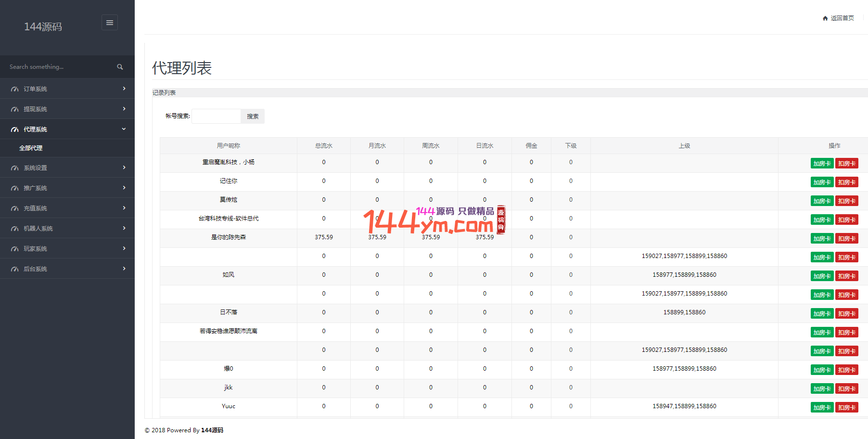Click the gauge icon next to 提现系统
The width and height of the screenshot is (868, 439).
(15, 109)
